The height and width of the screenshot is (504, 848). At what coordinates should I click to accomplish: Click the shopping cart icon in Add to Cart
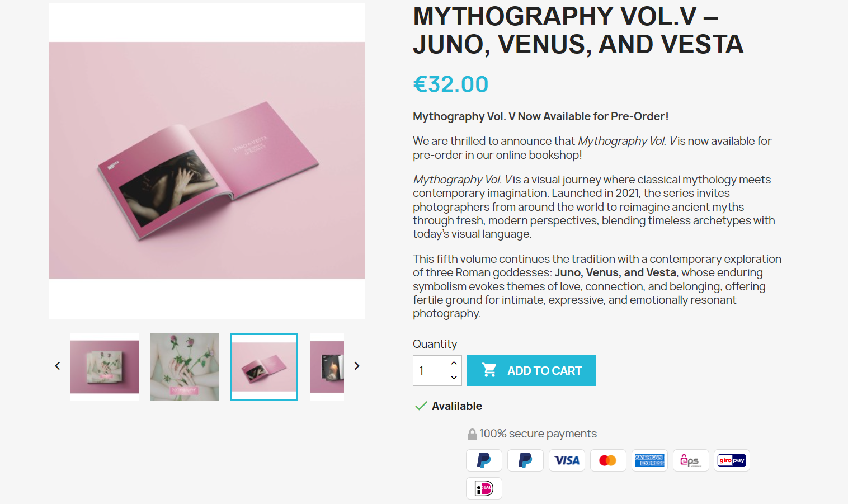(x=489, y=370)
